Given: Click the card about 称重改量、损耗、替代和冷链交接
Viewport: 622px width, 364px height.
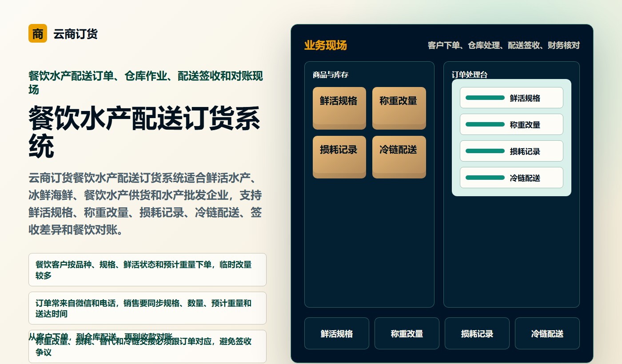Looking at the screenshot, I should point(148,347).
